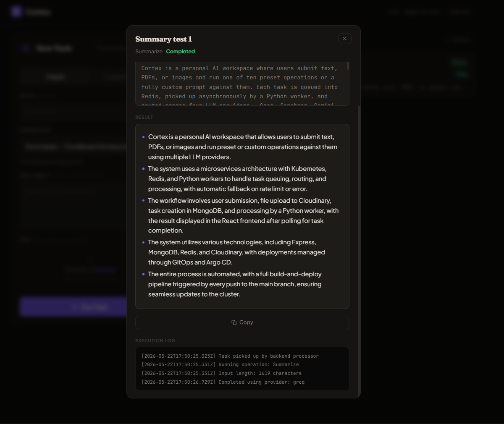The height and width of the screenshot is (424, 504).
Task: Click the green "Completed" status label
Action: (181, 51)
